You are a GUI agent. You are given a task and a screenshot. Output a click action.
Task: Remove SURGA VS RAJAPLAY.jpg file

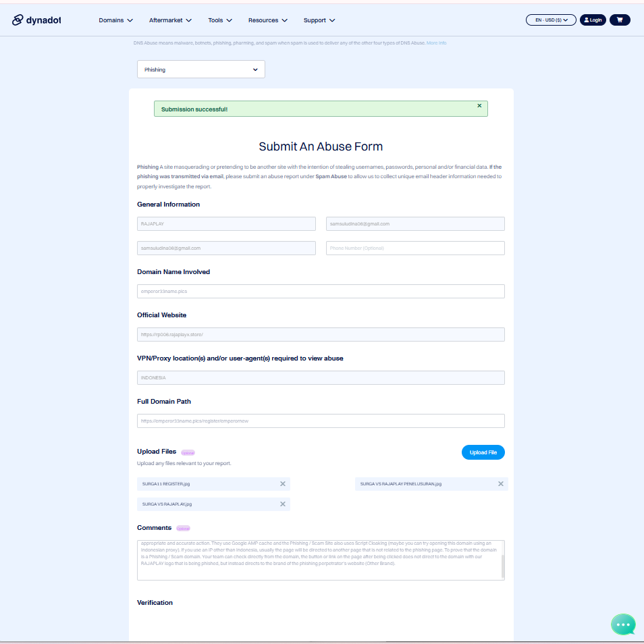(x=283, y=504)
